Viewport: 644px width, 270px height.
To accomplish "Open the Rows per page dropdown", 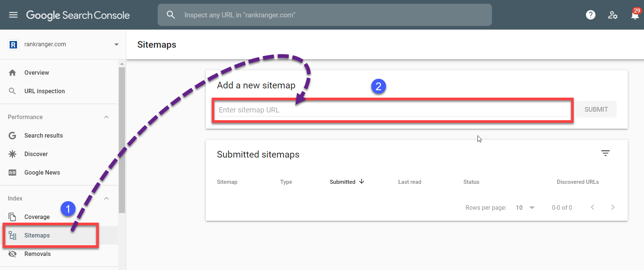I will [x=525, y=207].
